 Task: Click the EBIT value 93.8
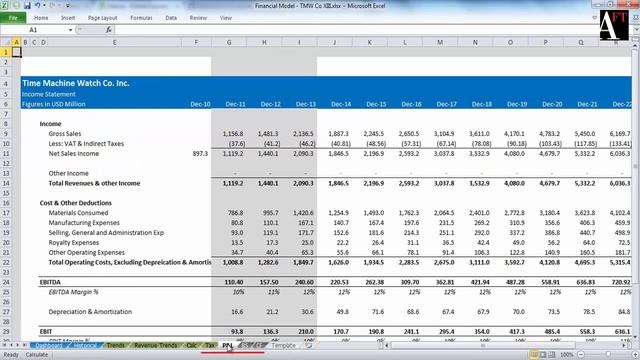[x=237, y=332]
